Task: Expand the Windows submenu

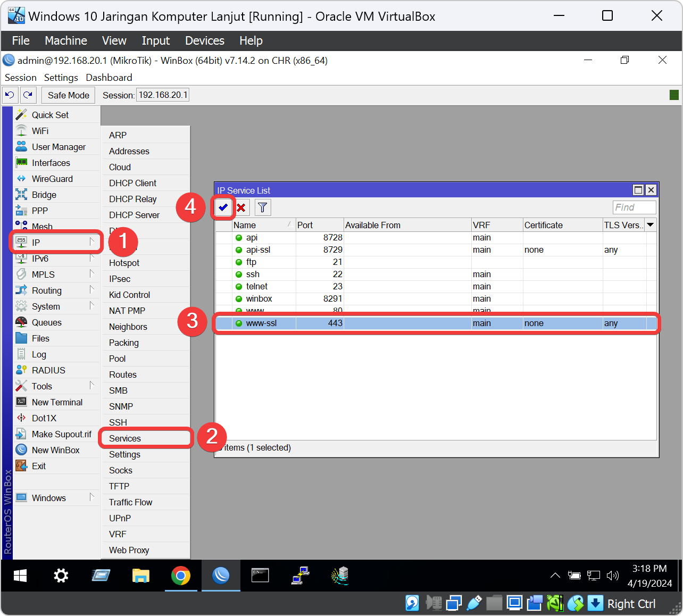Action: click(x=57, y=498)
